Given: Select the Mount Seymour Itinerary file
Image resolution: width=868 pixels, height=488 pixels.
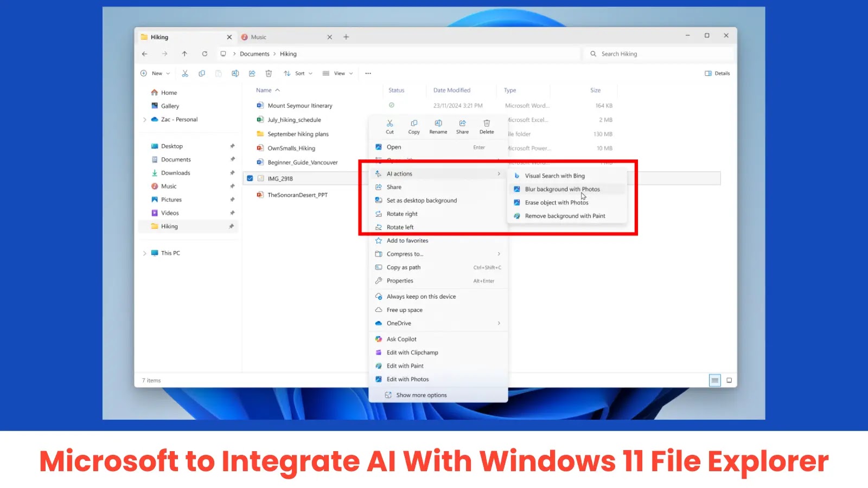Looking at the screenshot, I should coord(300,106).
